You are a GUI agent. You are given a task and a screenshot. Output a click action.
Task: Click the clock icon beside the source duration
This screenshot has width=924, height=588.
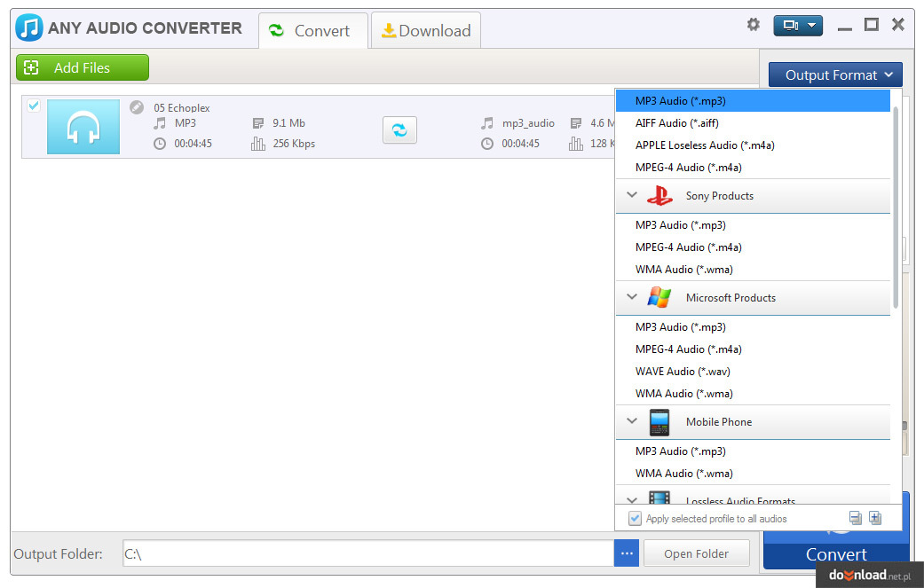coord(160,144)
